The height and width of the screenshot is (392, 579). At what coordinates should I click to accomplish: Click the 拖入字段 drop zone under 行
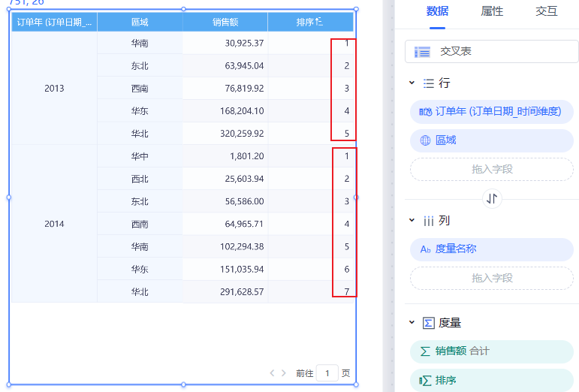coord(491,169)
